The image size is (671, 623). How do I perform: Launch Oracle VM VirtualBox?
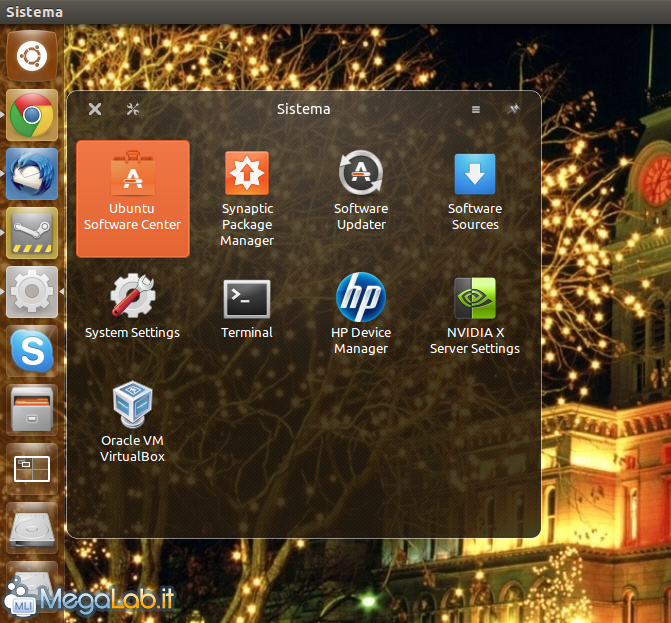133,422
